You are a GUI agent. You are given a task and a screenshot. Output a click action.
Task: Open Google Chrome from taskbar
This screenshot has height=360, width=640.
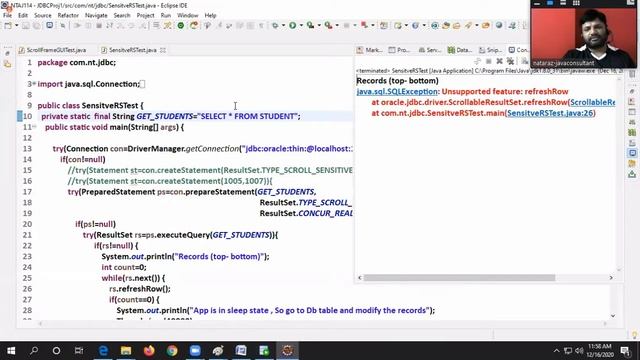(x=172, y=351)
